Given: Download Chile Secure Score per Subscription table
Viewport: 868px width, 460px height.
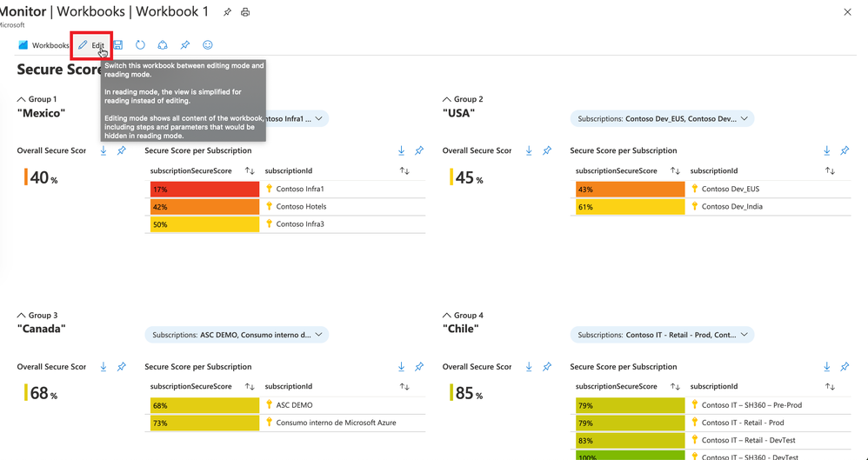Looking at the screenshot, I should tap(826, 366).
